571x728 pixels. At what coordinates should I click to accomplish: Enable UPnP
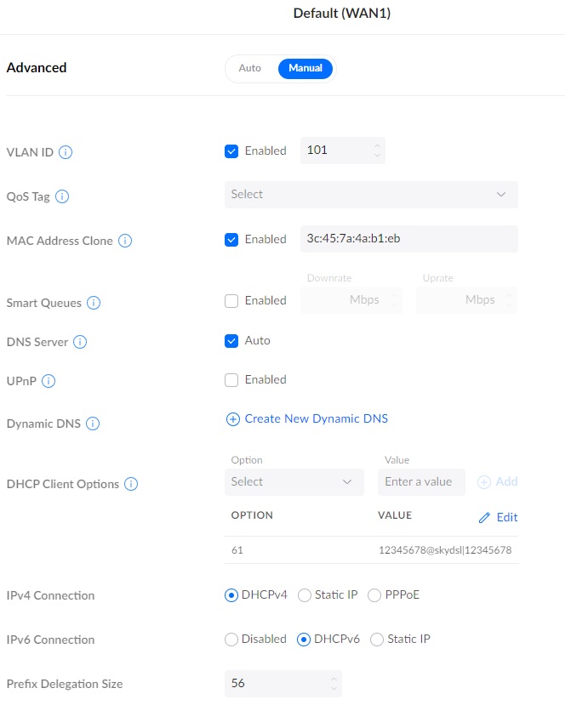click(231, 379)
